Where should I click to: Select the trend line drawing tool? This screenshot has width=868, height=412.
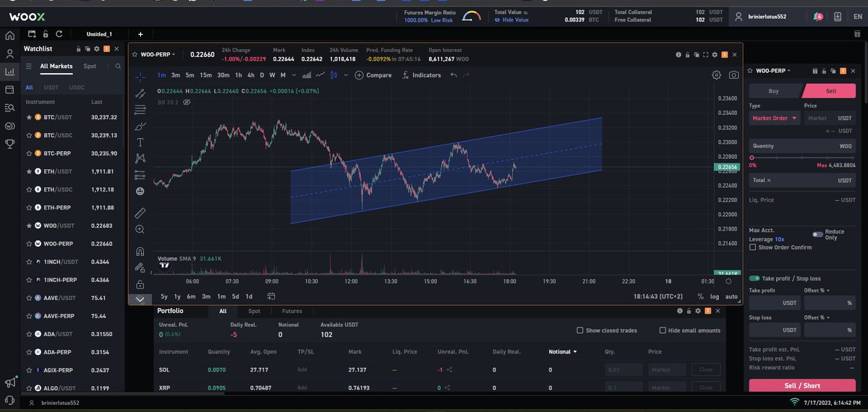pos(140,93)
